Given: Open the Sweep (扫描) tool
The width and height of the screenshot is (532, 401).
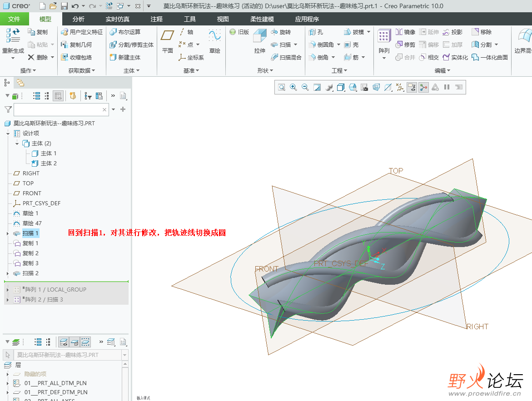Looking at the screenshot, I should (281, 45).
